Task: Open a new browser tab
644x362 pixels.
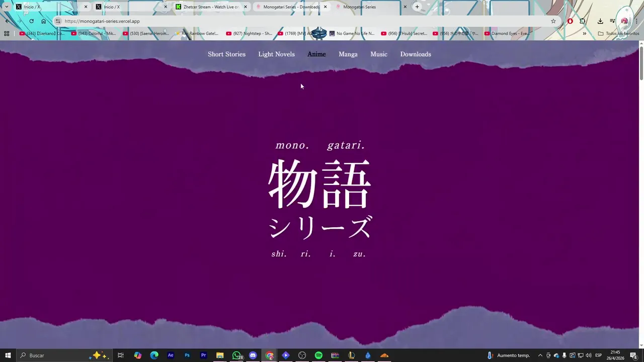Action: (417, 7)
